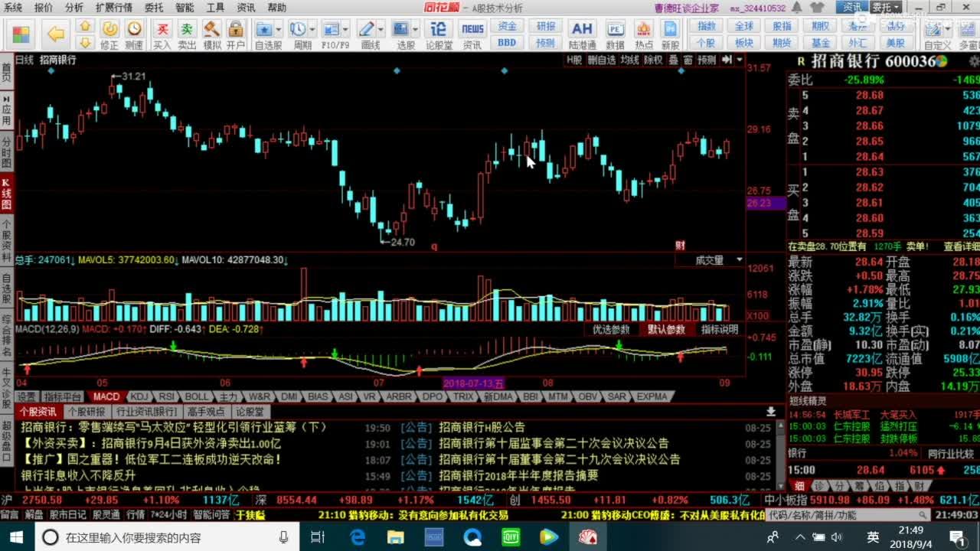
Task: Open Windows Start menu
Action: pyautogui.click(x=16, y=537)
